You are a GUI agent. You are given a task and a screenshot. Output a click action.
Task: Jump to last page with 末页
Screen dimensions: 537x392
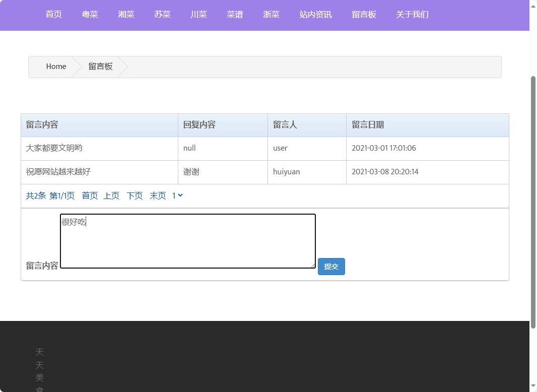(x=158, y=196)
